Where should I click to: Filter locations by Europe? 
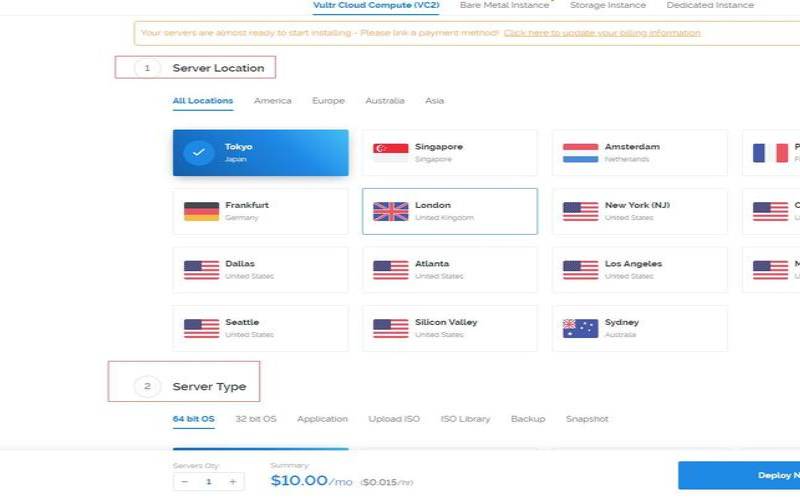[329, 101]
